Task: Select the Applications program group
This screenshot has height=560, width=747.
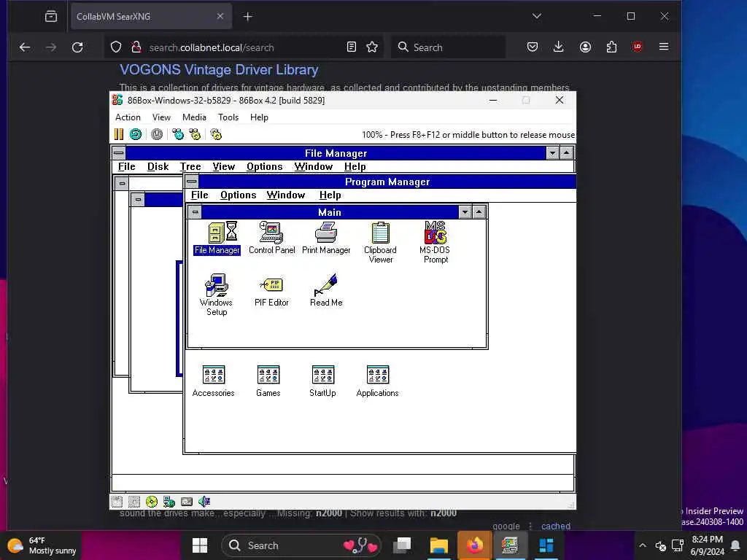Action: pos(377,381)
